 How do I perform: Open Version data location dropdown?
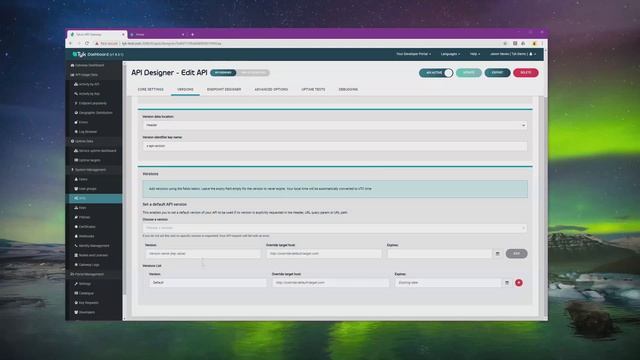[x=335, y=125]
